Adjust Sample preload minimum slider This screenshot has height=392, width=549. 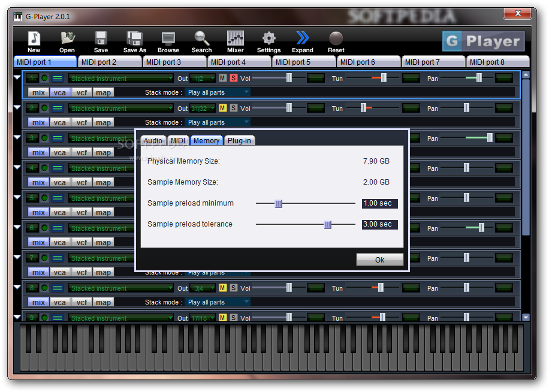coord(278,203)
